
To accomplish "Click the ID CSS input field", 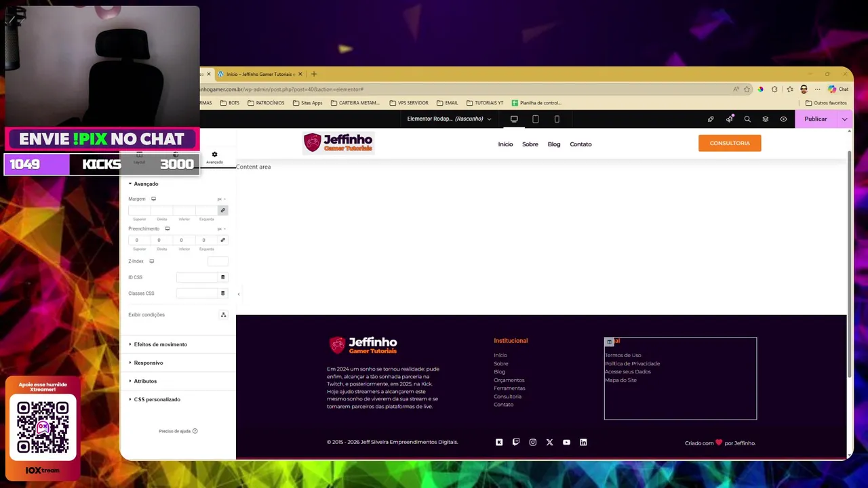I will [197, 277].
